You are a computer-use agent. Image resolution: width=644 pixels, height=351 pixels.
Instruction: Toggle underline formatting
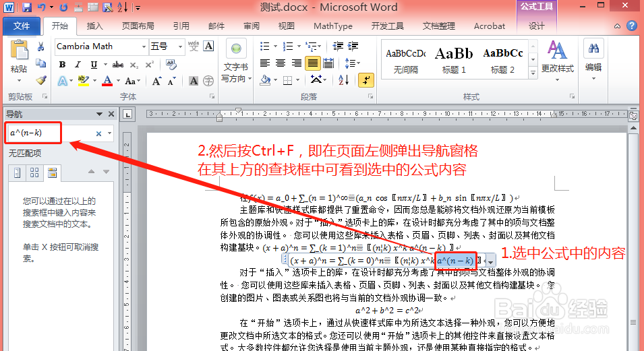click(x=94, y=65)
